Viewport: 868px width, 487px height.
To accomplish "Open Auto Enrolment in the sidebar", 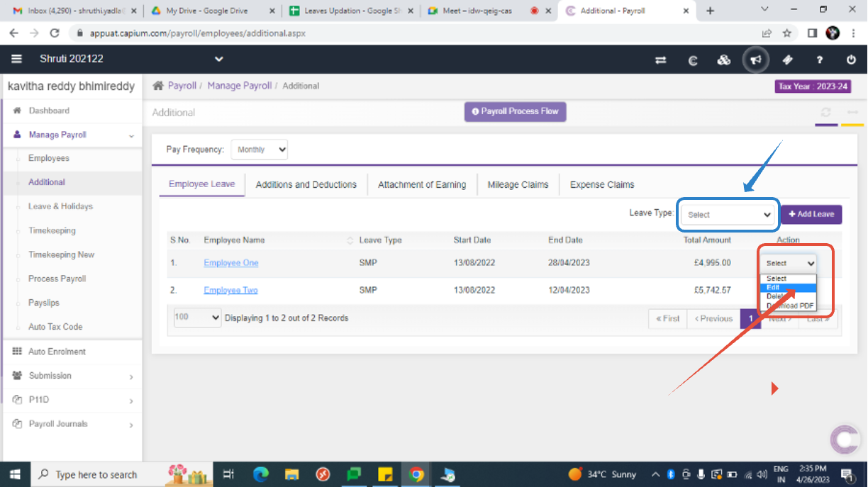I will tap(57, 352).
